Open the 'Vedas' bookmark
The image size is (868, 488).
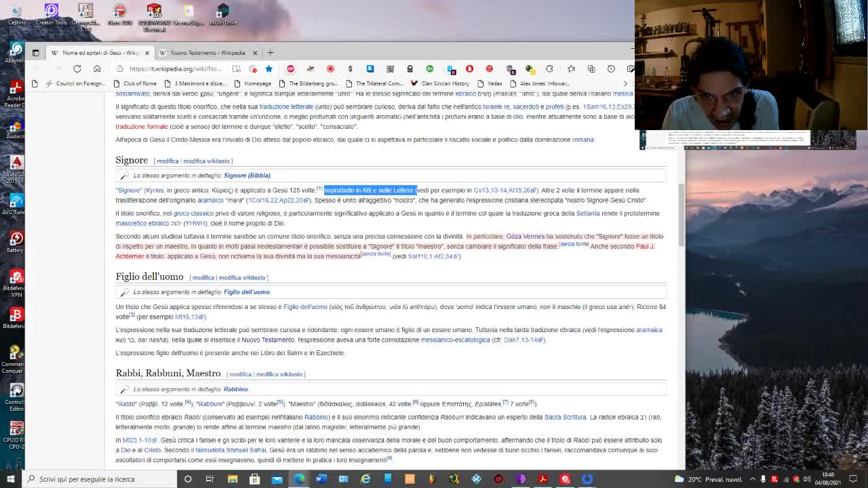pos(490,83)
